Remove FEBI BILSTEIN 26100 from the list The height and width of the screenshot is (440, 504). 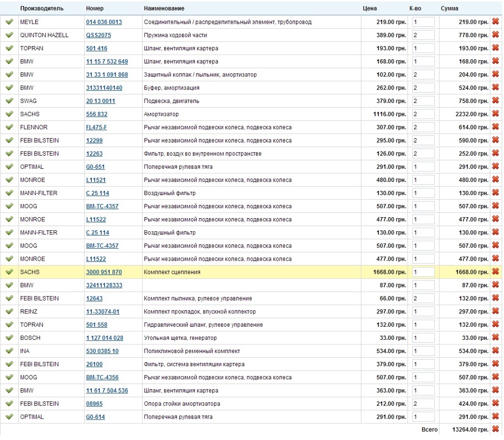[495, 364]
